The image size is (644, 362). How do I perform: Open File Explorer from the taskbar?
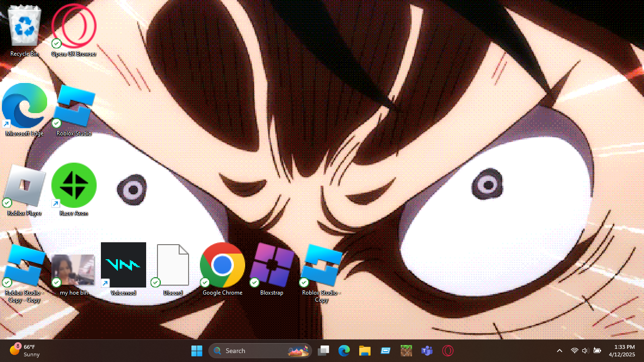[365, 351]
